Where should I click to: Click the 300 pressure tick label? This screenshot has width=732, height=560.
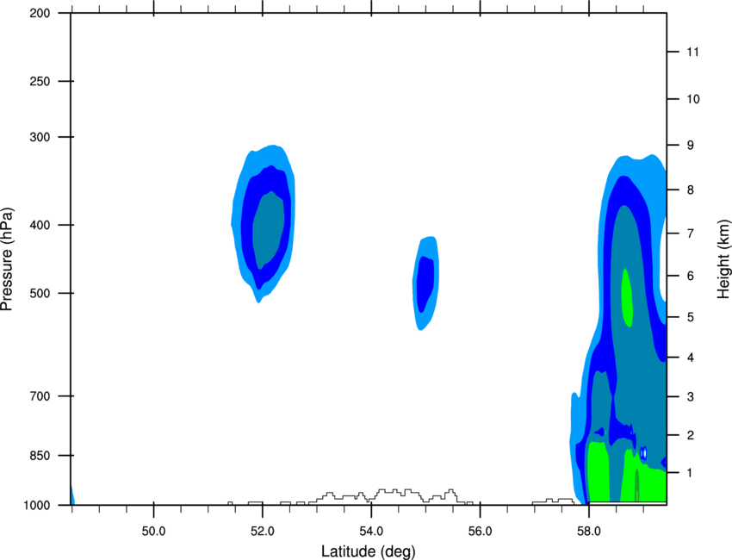tap(40, 137)
